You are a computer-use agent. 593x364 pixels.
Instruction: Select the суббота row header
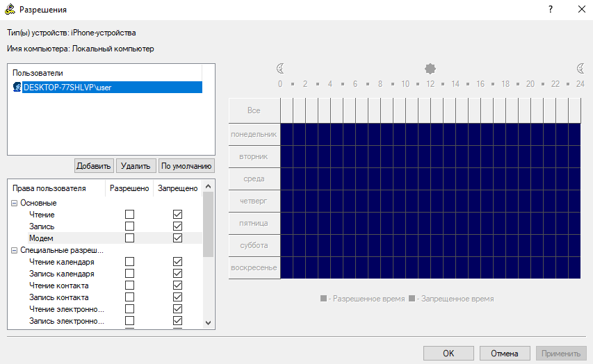click(254, 245)
